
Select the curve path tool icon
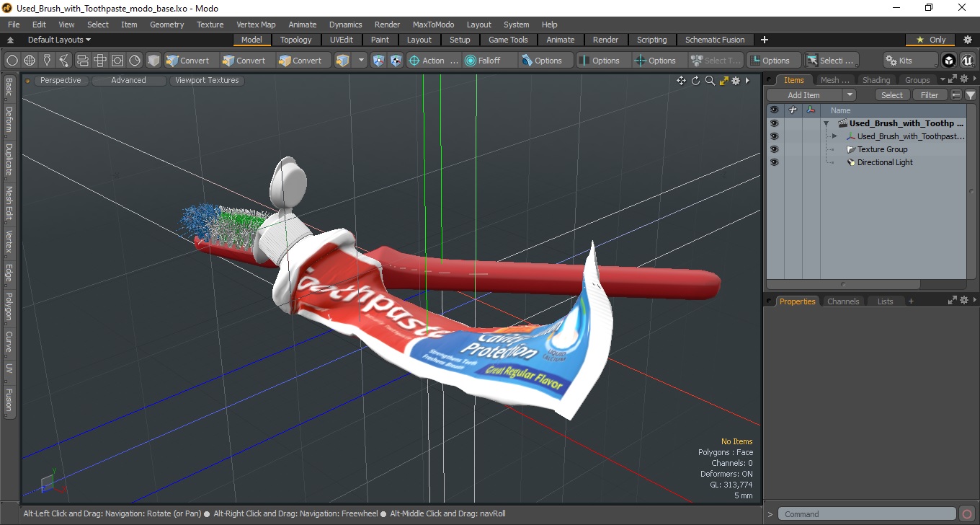[64, 61]
